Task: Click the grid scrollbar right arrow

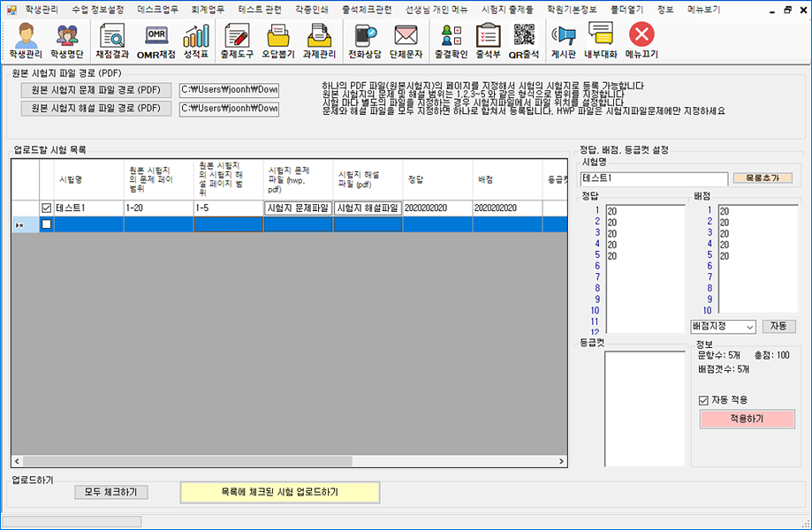Action: point(561,461)
